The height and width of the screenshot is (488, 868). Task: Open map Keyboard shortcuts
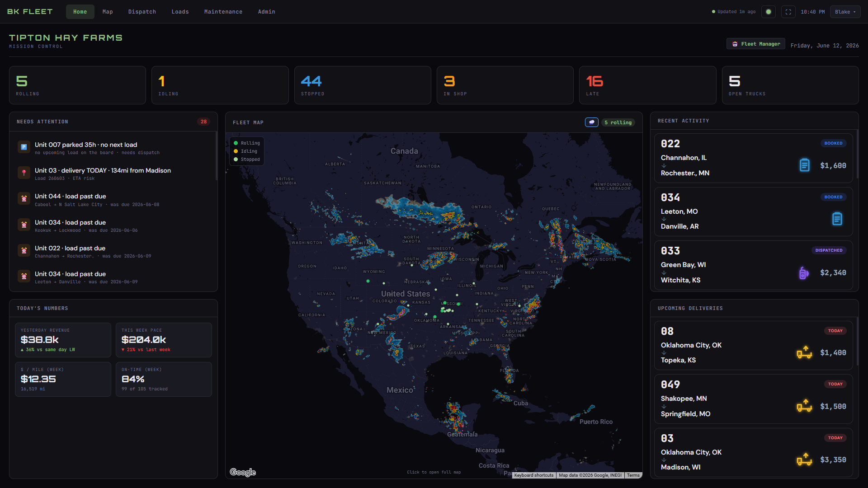click(x=534, y=475)
